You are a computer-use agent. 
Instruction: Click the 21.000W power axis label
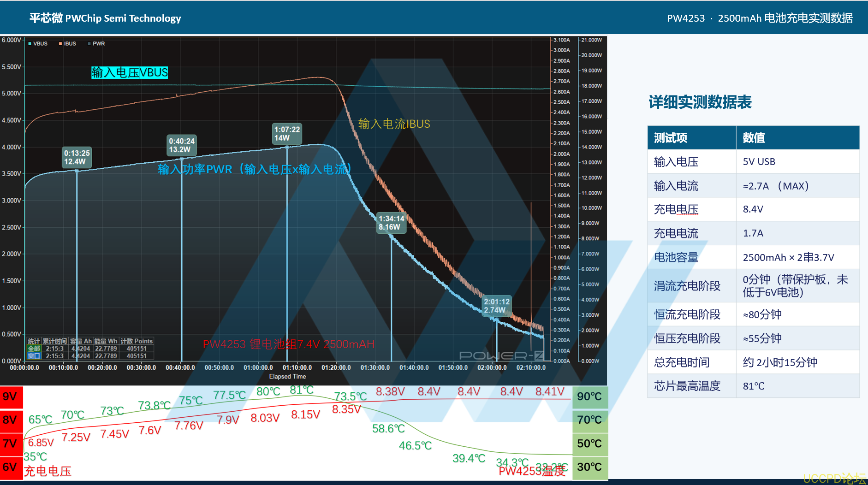(x=592, y=40)
